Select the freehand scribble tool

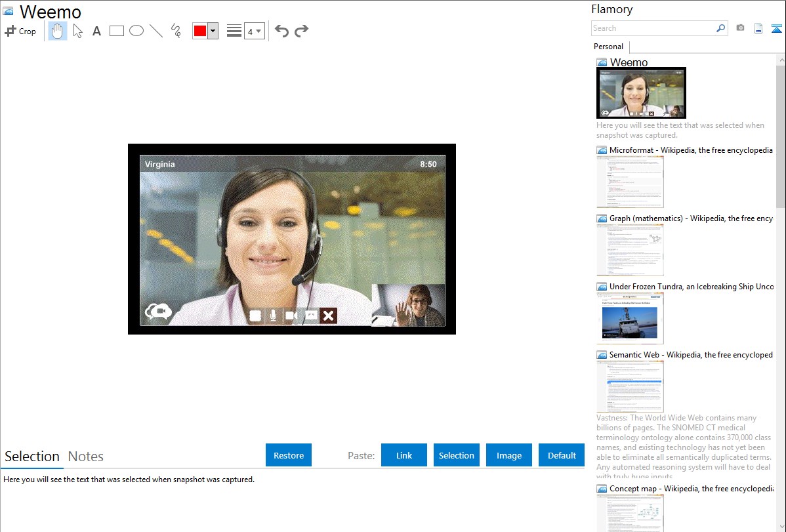pyautogui.click(x=176, y=31)
